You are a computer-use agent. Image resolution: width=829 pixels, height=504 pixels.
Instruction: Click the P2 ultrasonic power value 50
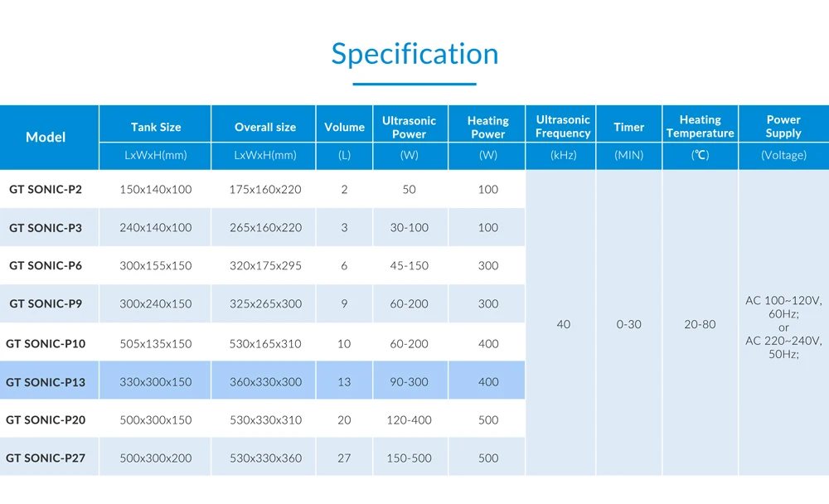410,189
